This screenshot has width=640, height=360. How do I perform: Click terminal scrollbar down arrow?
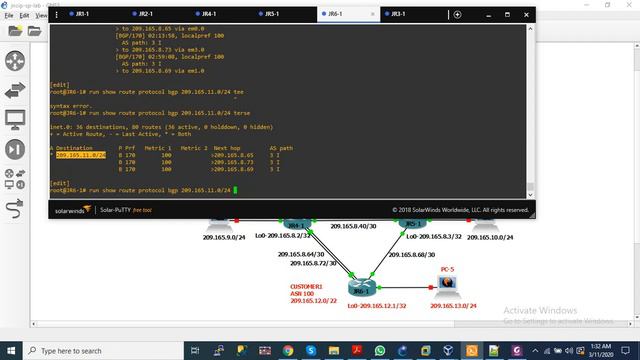pos(530,195)
